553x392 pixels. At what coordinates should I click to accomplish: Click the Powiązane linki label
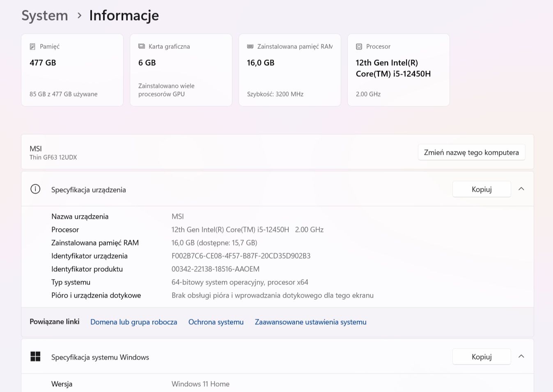[x=55, y=322]
